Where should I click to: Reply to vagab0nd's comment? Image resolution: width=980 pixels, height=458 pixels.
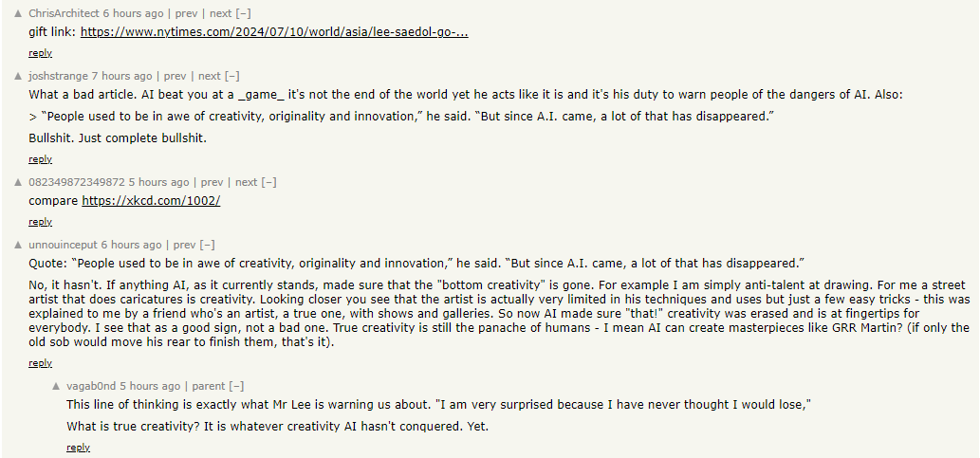click(x=78, y=448)
